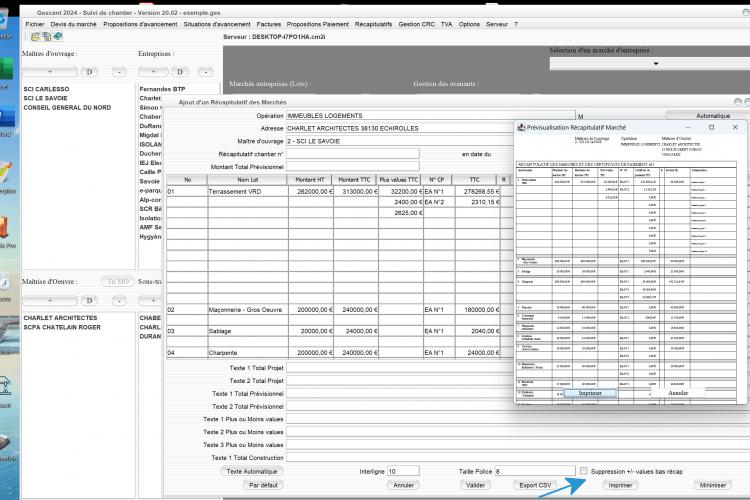The height and width of the screenshot is (500, 750).
Task: Open Situations d'avancement menu
Action: pos(217,24)
